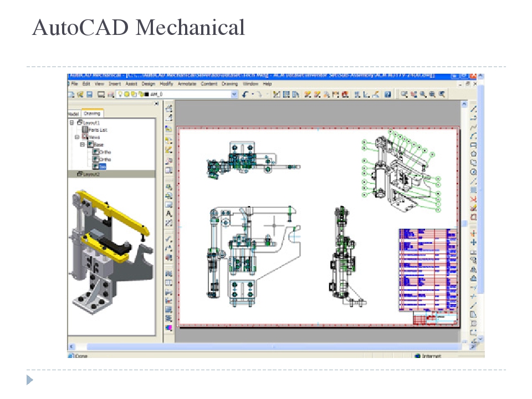Close the browser panel with its X

(156, 104)
